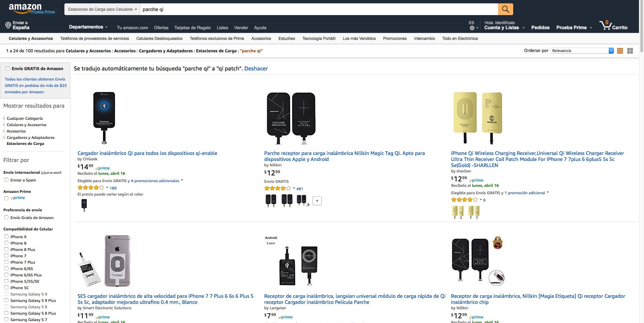Open Ofertas in the top navigation

161,28
